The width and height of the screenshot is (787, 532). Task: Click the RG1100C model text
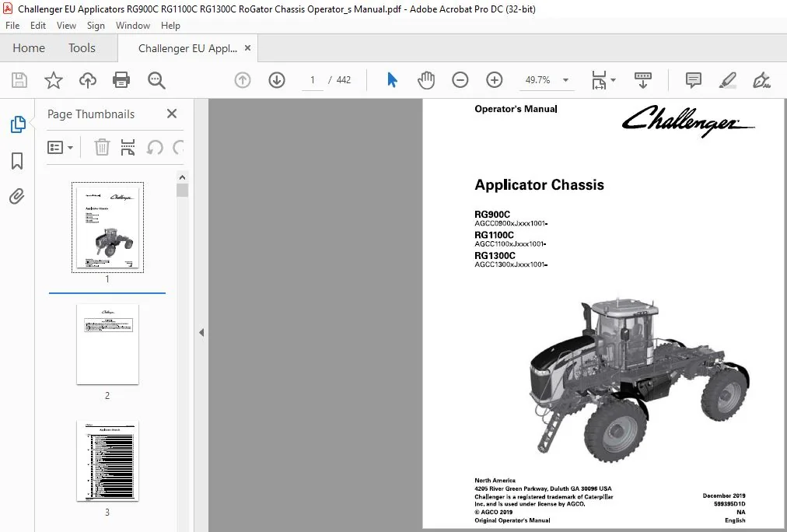click(x=494, y=235)
